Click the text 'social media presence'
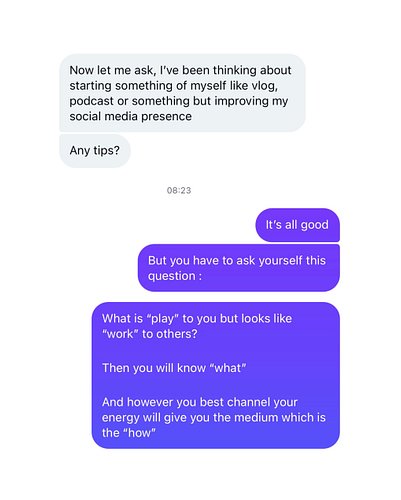The image size is (401, 500). [130, 116]
